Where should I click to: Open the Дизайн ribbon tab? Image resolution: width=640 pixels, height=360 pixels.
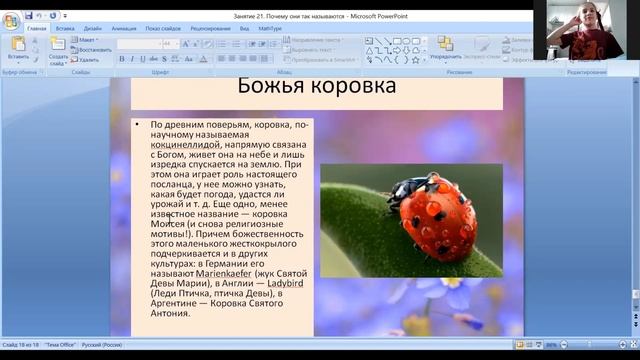point(93,29)
